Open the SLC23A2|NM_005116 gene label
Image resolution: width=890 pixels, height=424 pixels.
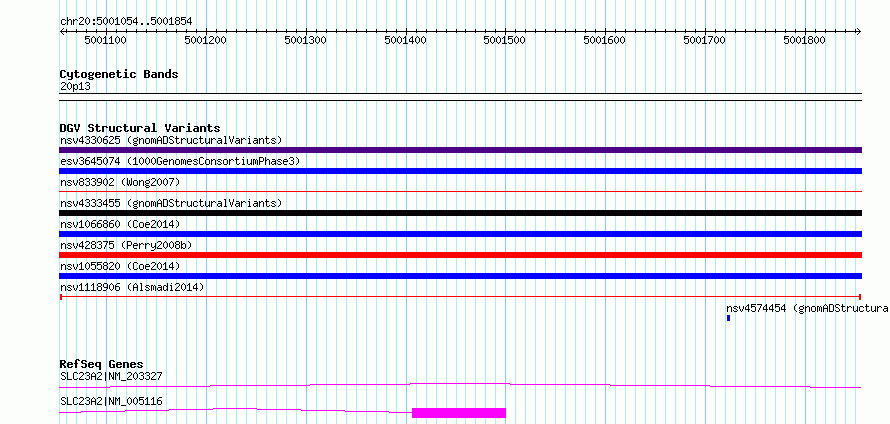[111, 401]
